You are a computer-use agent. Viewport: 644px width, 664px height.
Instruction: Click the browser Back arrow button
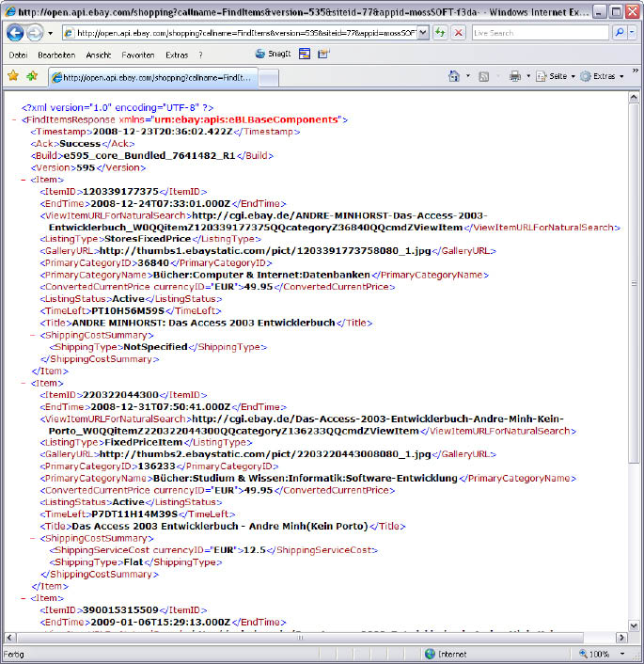coord(15,33)
